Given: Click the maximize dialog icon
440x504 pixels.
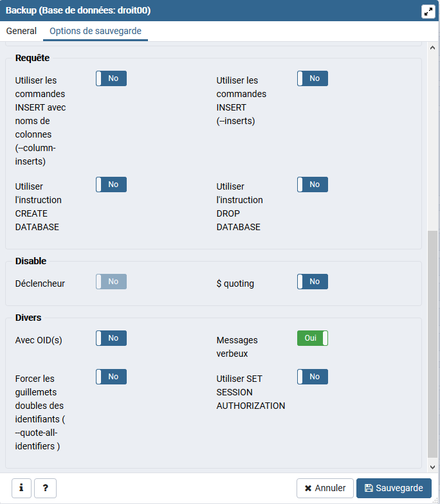Looking at the screenshot, I should [428, 12].
